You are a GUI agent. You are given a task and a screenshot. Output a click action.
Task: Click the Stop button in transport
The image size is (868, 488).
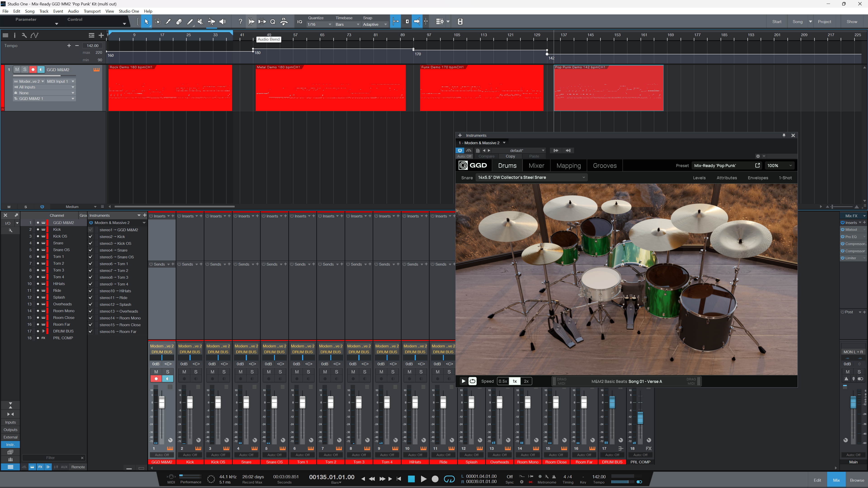pos(411,479)
